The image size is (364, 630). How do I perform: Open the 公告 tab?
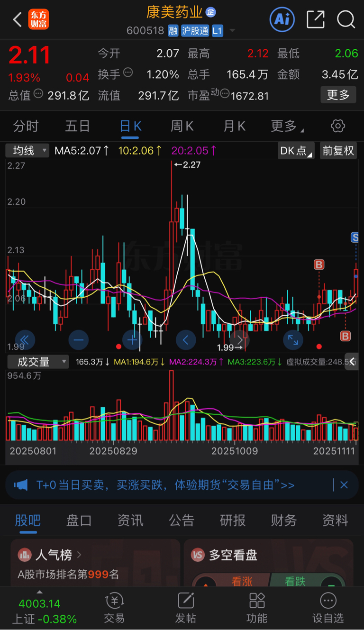[182, 520]
